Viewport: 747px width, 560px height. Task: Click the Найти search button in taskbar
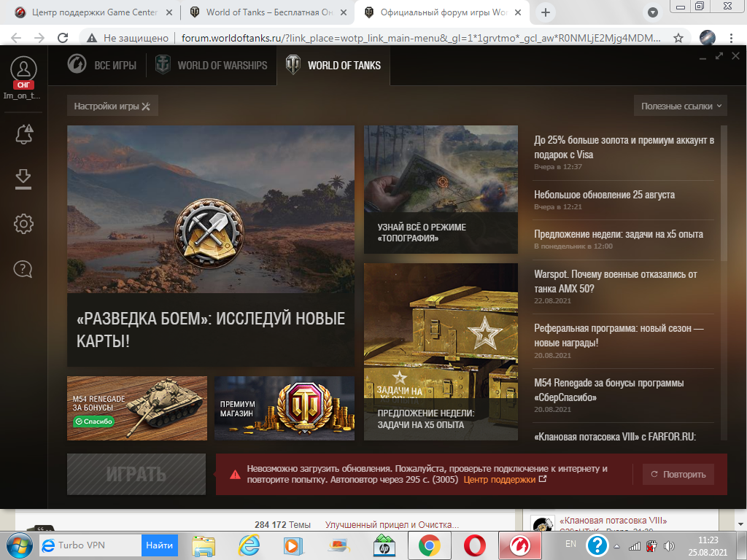[159, 545]
